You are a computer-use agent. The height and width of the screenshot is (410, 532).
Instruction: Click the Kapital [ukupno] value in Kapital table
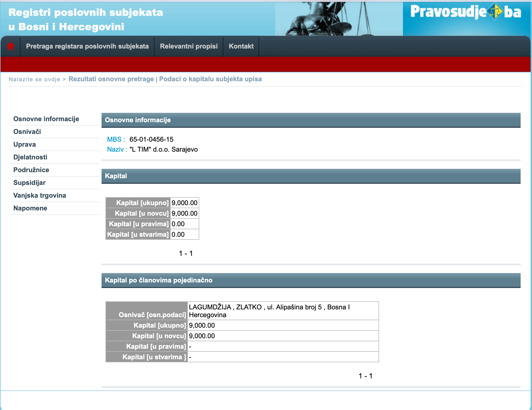point(184,203)
